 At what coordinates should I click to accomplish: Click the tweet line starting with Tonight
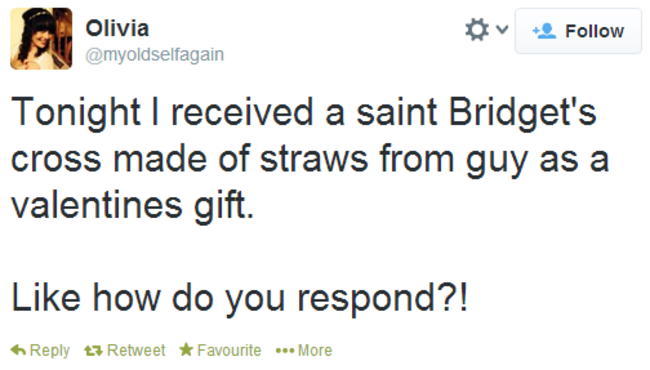(x=303, y=112)
